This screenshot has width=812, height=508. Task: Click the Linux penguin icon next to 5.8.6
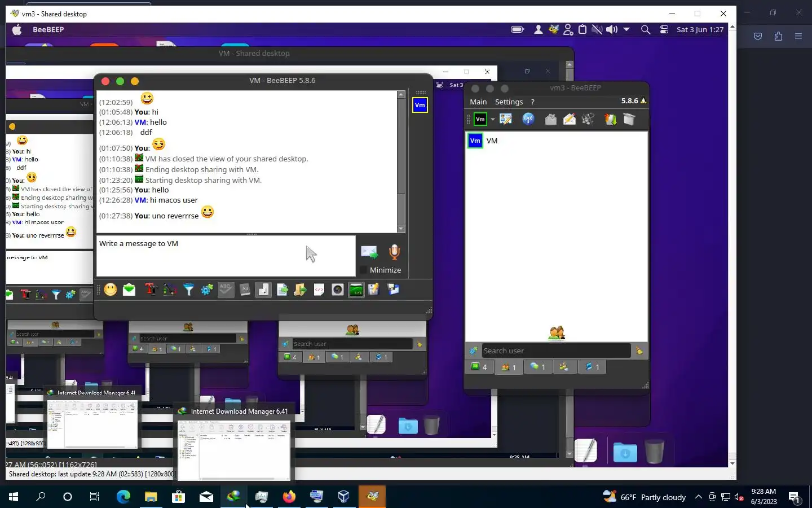[643, 101]
